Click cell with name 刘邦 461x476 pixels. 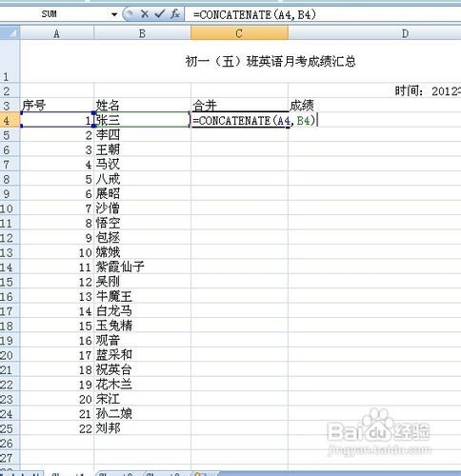pos(142,428)
